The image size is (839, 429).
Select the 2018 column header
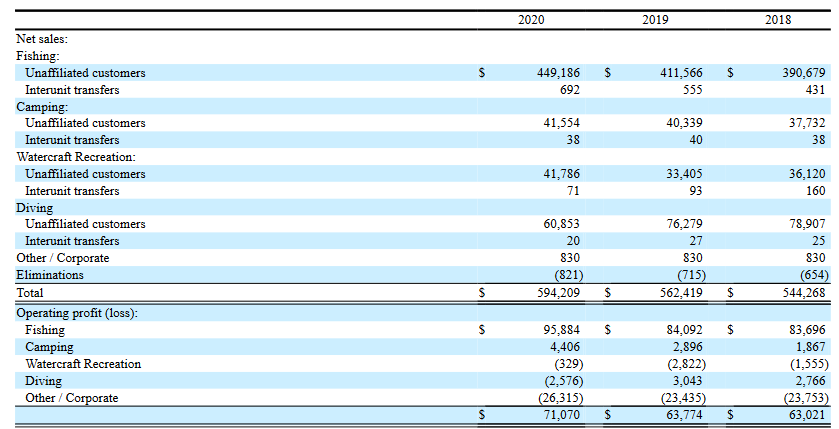coord(777,20)
